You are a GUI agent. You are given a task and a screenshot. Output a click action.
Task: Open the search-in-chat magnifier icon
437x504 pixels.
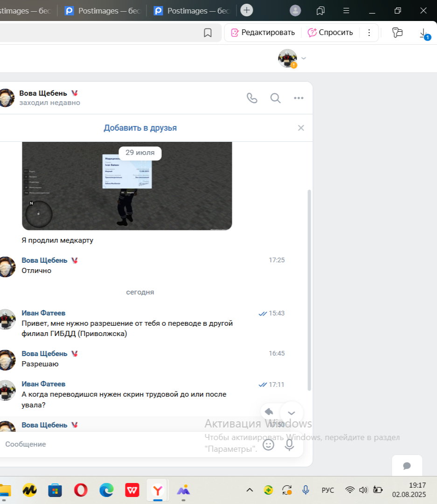pyautogui.click(x=275, y=98)
